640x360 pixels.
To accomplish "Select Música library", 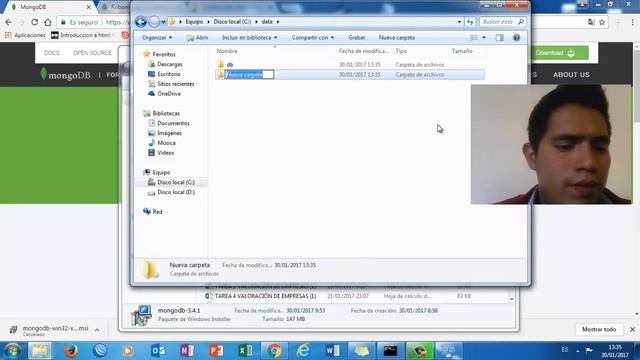I will (162, 143).
